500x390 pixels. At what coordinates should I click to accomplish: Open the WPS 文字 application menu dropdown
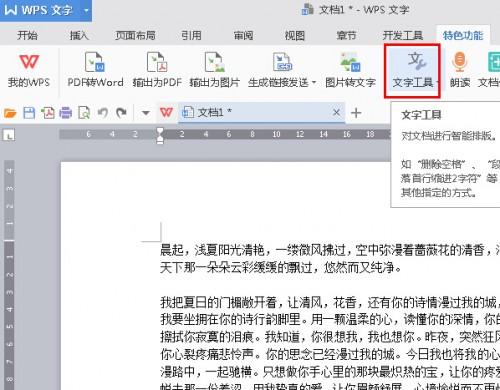(x=86, y=11)
